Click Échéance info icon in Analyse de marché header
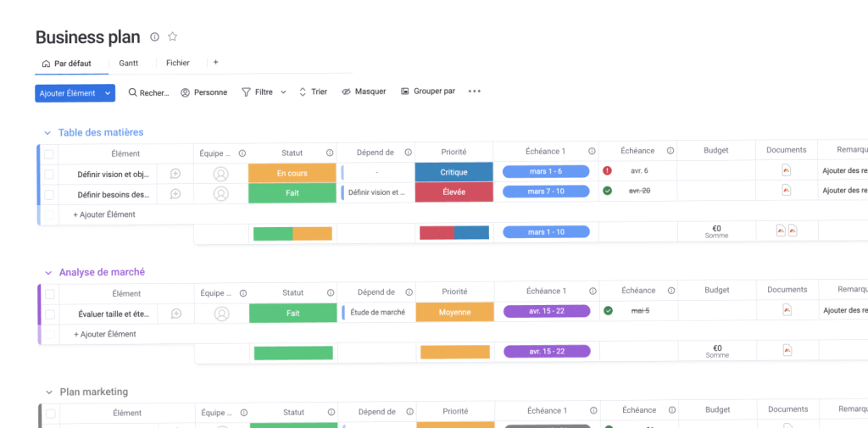The width and height of the screenshot is (868, 428). [671, 291]
